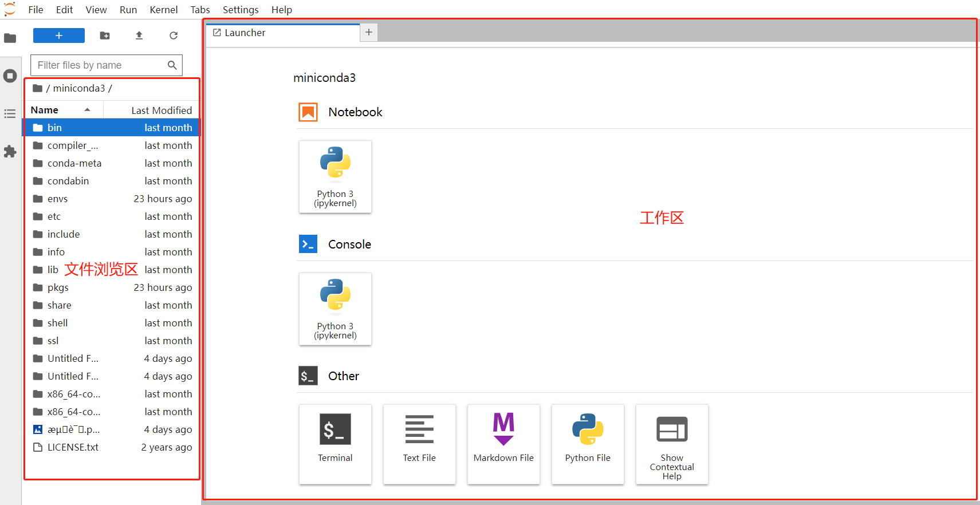
Task: Click the Upload Files arrow icon
Action: coord(139,35)
